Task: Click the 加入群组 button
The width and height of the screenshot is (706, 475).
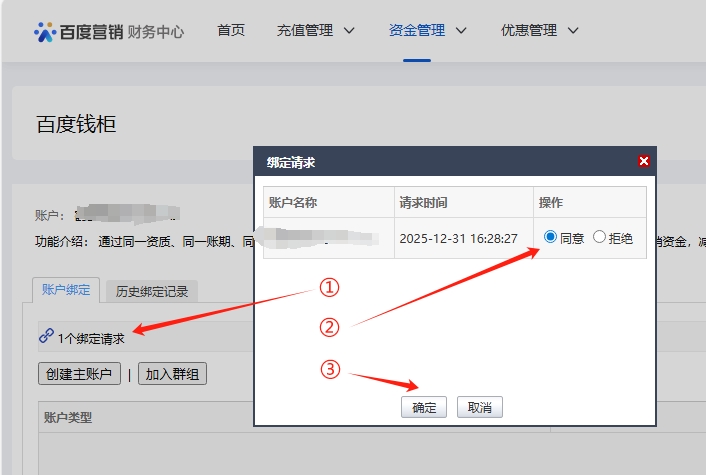Action: point(172,374)
